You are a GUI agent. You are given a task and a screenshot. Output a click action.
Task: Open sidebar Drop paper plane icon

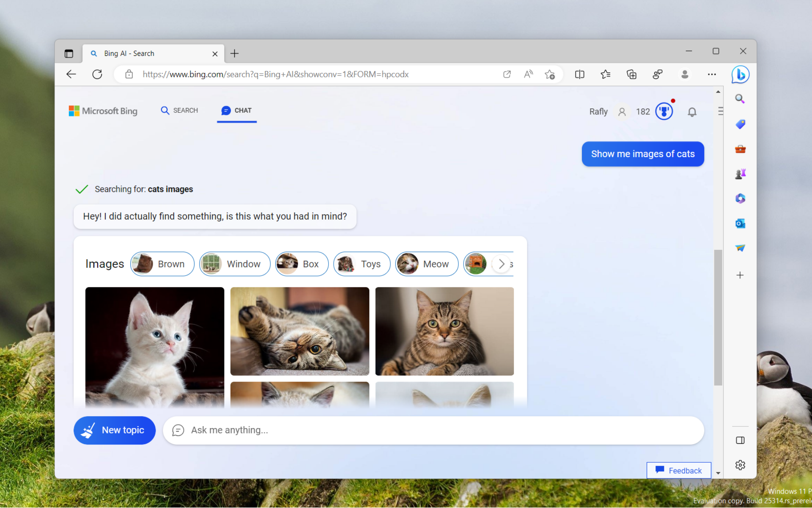tap(740, 248)
